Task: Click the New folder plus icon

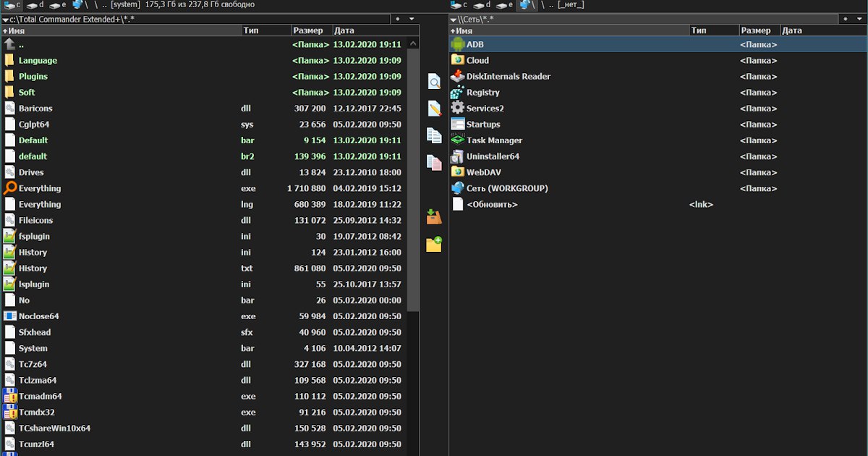Action: coord(434,244)
